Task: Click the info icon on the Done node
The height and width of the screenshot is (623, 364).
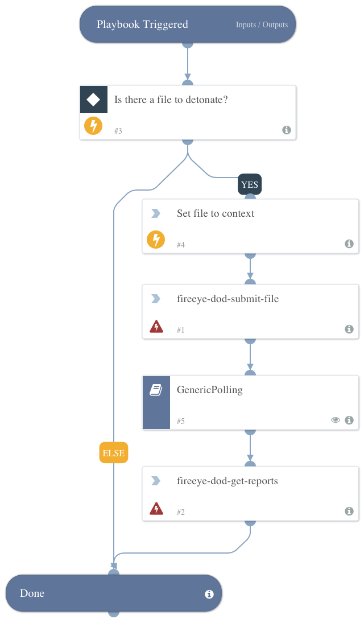Action: pyautogui.click(x=209, y=593)
